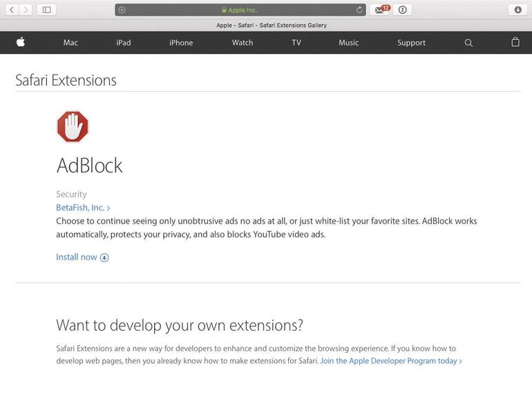532x399 pixels.
Task: Open the TV menu item
Action: point(296,43)
